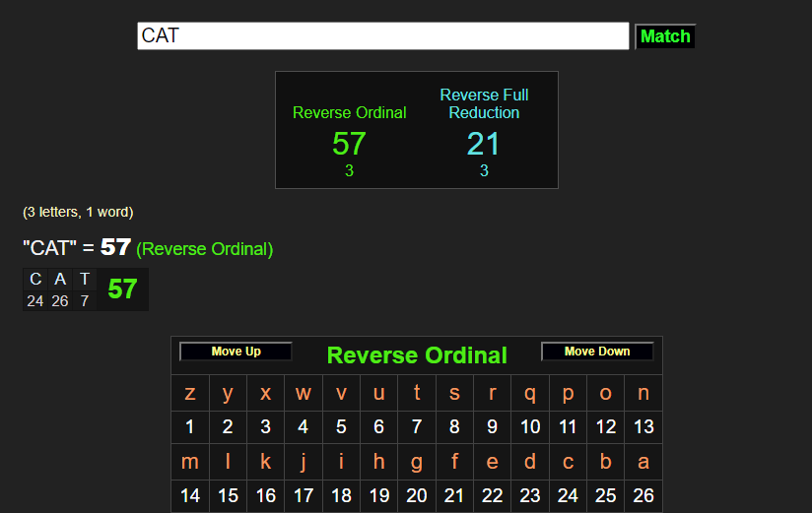The height and width of the screenshot is (513, 812).
Task: Click number 13 in the chart
Action: [x=643, y=427]
